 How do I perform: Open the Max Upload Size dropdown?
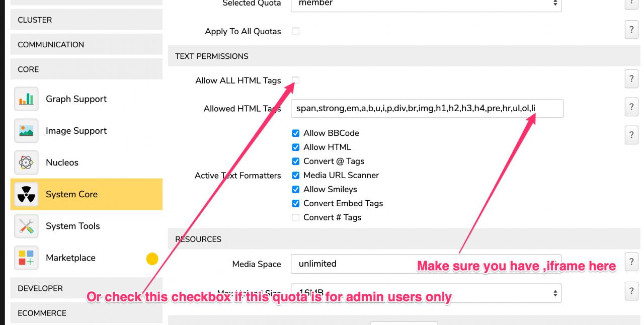(426, 293)
